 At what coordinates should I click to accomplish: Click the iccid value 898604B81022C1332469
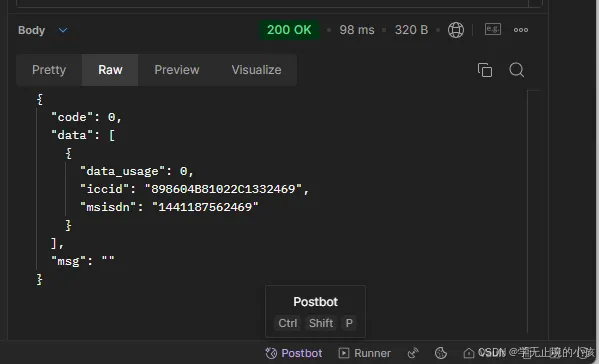coord(223,189)
